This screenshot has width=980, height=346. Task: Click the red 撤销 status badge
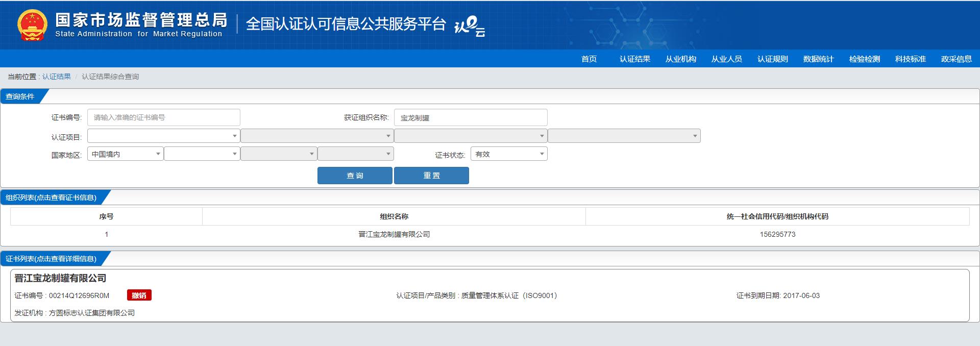tap(139, 295)
